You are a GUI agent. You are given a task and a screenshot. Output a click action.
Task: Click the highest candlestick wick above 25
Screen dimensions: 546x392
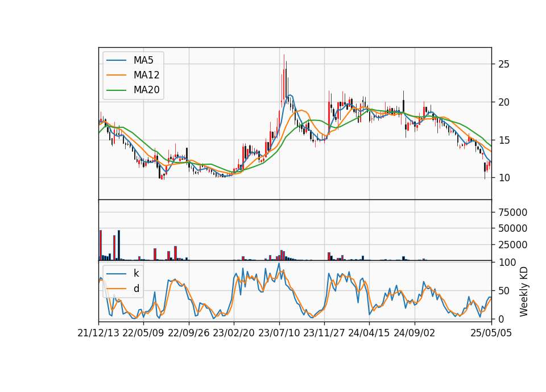[284, 61]
